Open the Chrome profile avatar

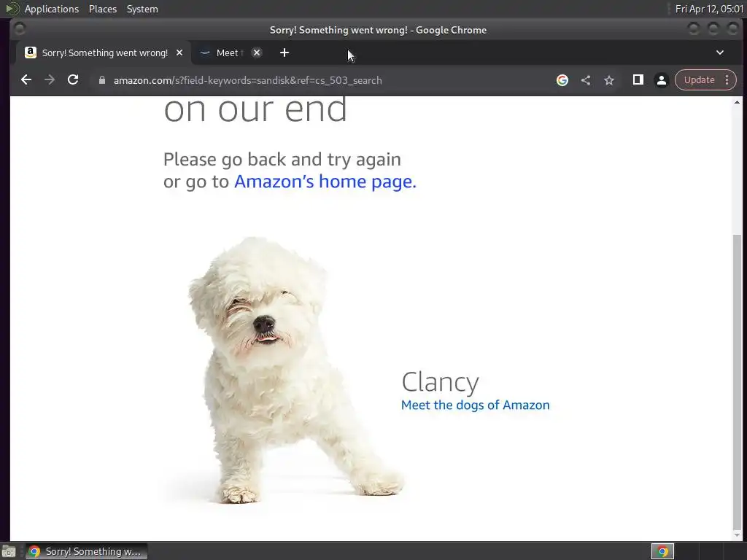[x=661, y=80]
